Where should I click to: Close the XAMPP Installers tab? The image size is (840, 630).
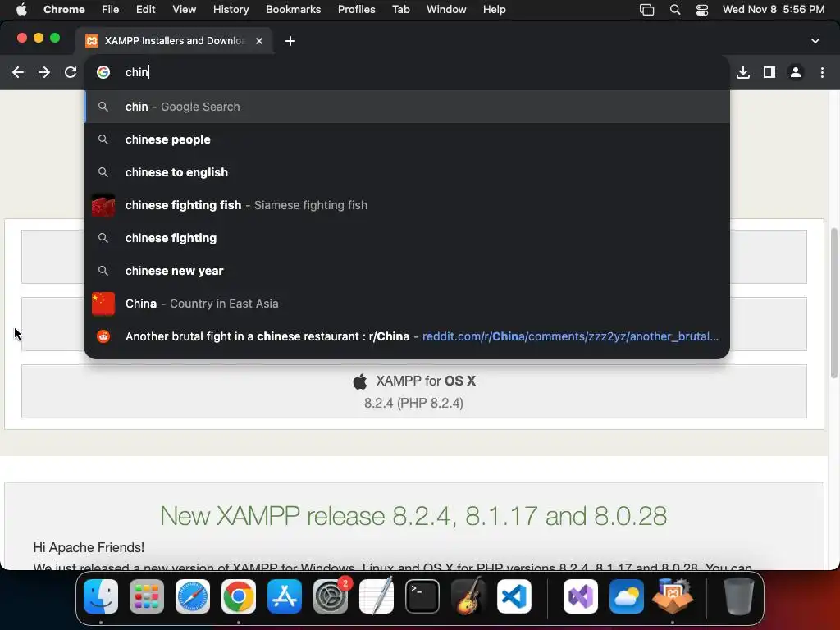click(259, 41)
